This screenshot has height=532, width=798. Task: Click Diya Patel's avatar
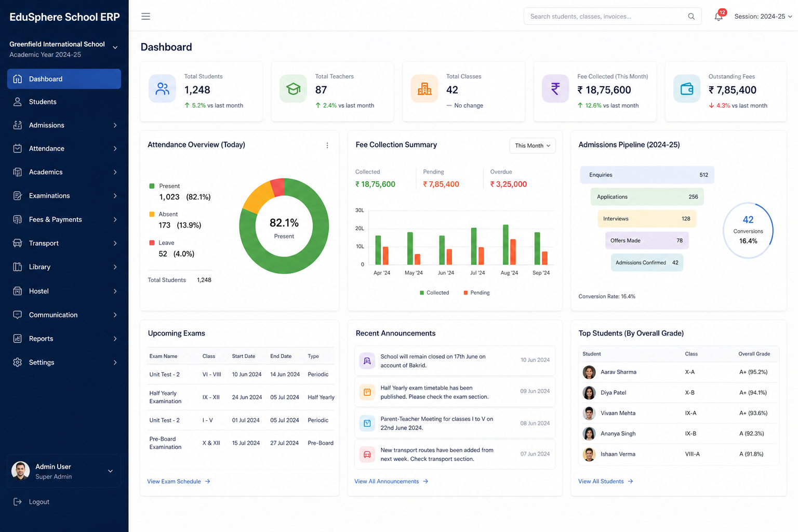coord(589,393)
